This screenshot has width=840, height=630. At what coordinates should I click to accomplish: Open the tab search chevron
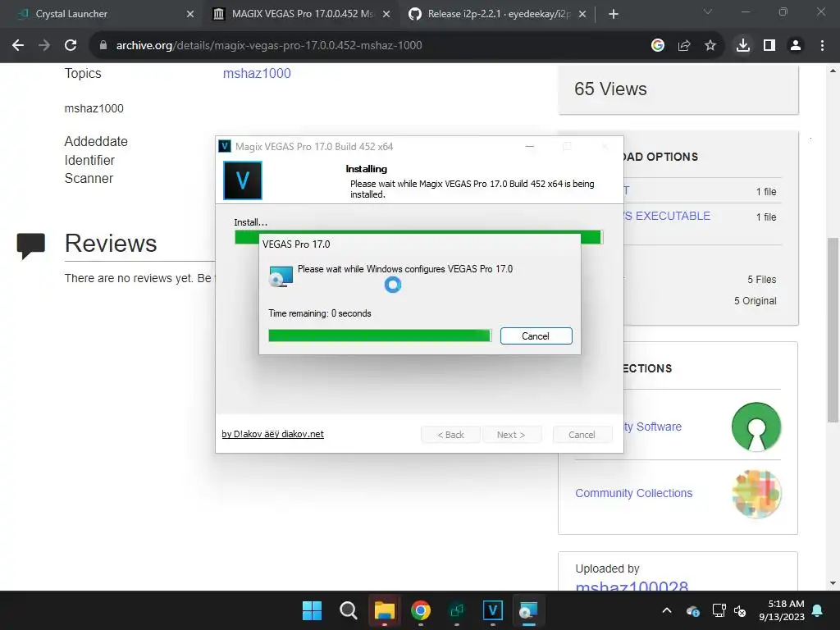(708, 11)
